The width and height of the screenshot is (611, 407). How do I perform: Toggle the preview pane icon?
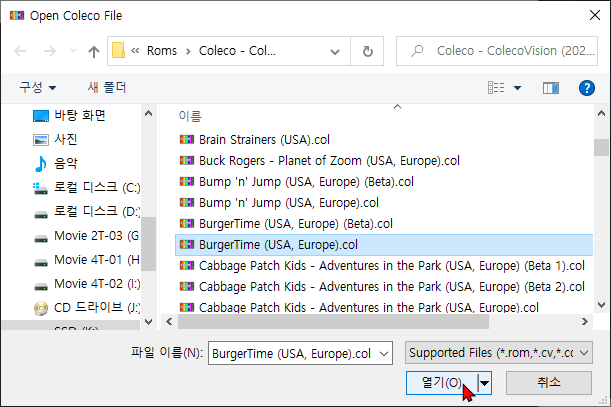(x=551, y=88)
